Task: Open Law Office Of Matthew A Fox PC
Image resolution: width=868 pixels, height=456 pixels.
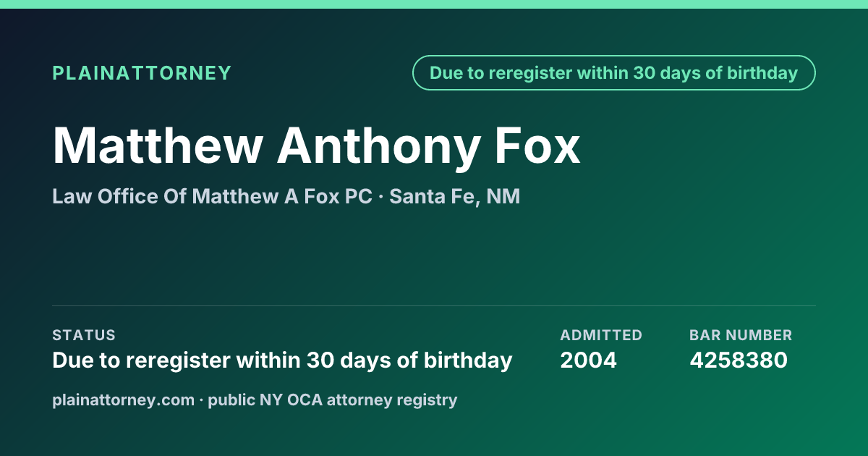Action: click(212, 196)
